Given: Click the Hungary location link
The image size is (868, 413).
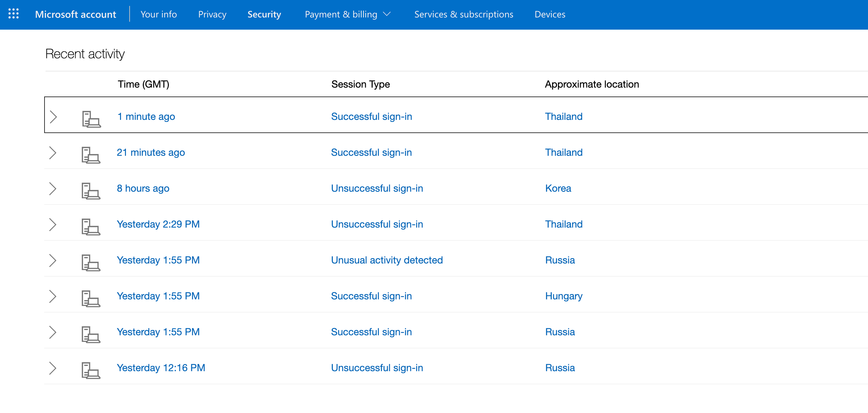Looking at the screenshot, I should click(x=563, y=296).
